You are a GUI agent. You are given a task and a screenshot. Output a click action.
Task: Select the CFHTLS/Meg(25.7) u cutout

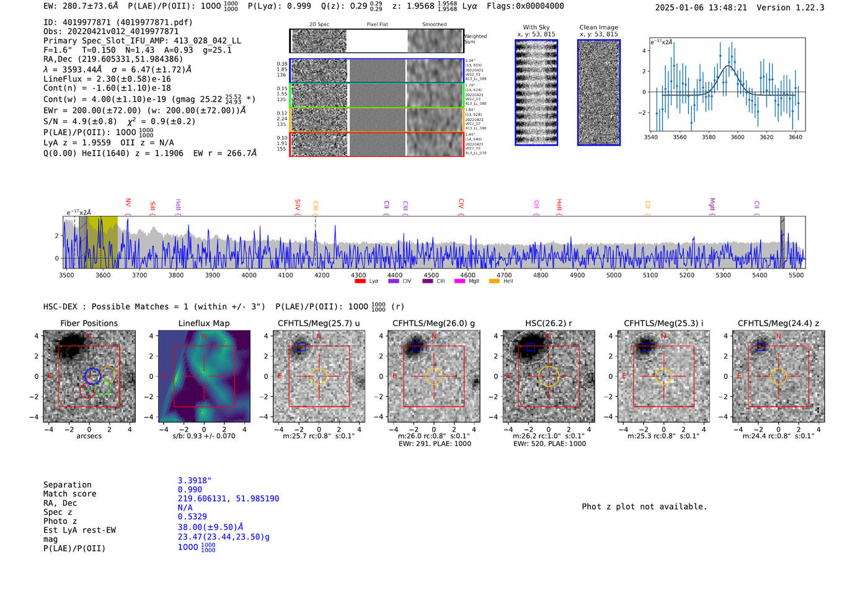(319, 376)
